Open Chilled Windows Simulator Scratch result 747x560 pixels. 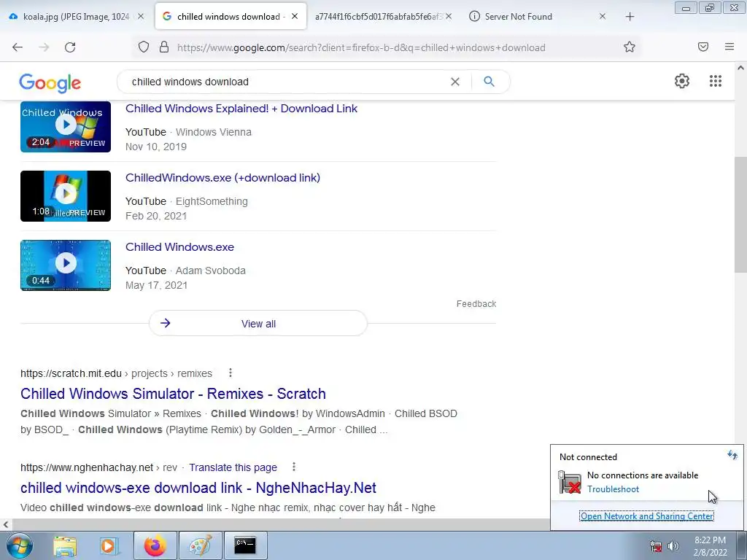(173, 394)
